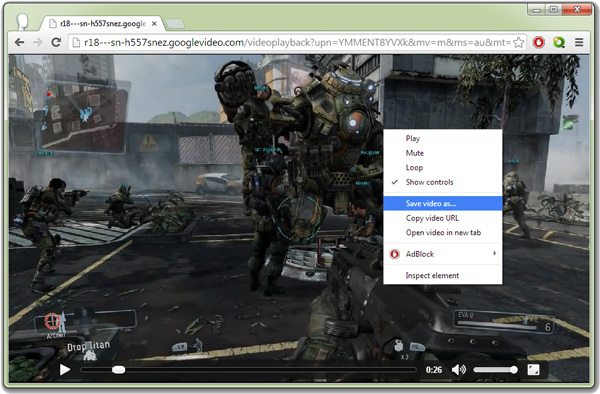
Task: Select Save video as... menu entry
Action: [443, 204]
